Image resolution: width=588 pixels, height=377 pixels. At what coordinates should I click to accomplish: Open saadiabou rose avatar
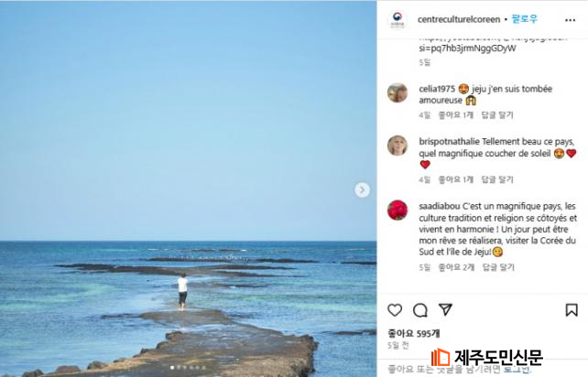397,210
